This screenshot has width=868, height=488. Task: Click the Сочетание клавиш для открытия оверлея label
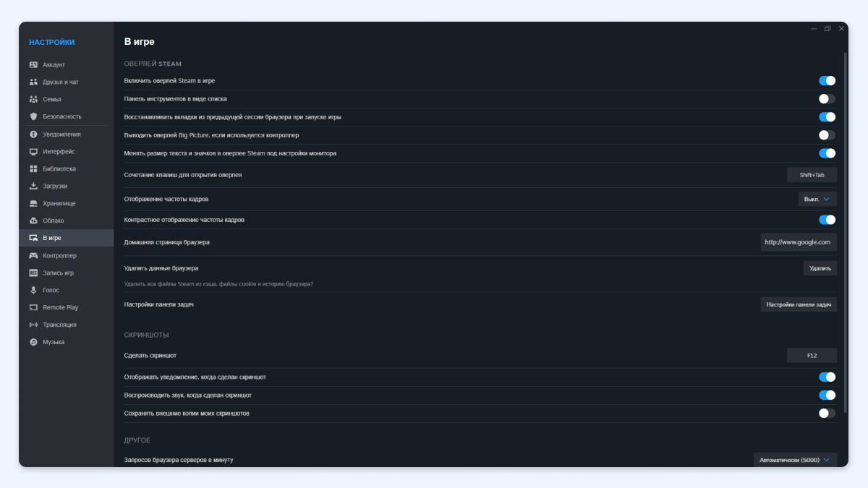click(x=183, y=175)
